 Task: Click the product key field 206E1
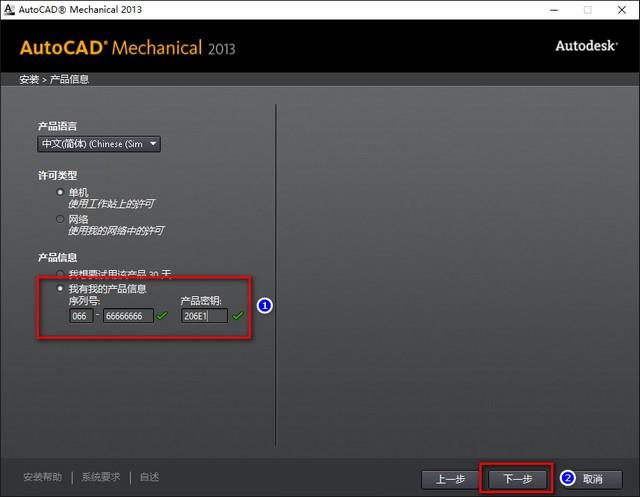204,316
